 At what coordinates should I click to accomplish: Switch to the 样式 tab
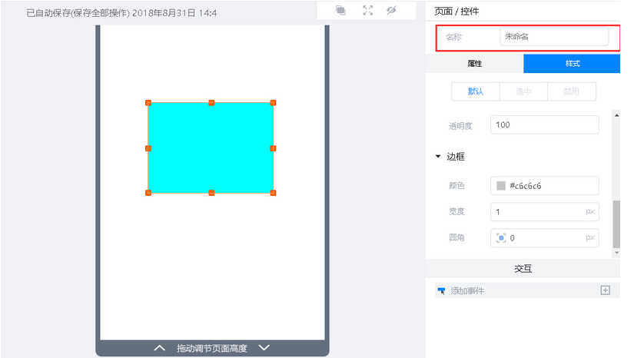tap(572, 64)
